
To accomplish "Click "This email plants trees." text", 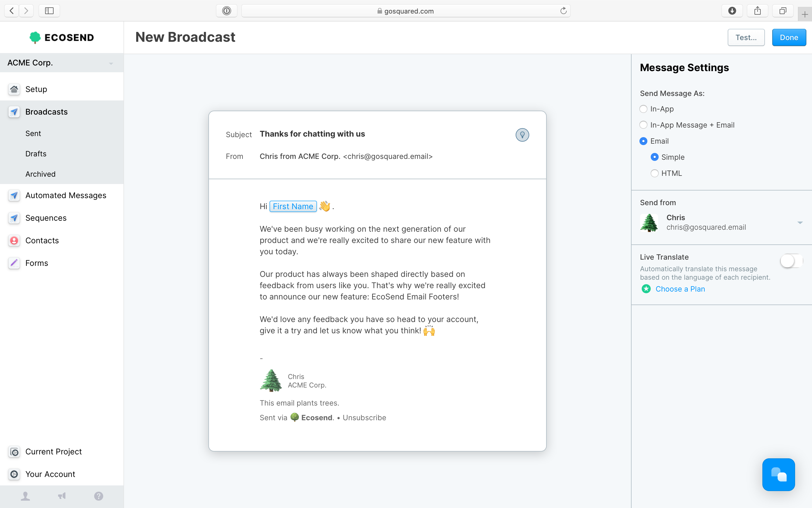I will coord(299,403).
